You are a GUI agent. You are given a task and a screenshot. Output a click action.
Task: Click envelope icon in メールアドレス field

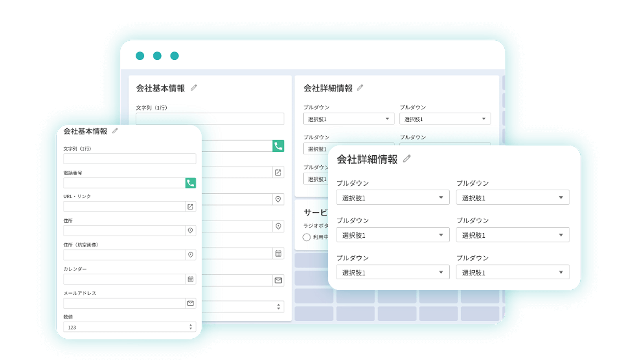coord(190,303)
